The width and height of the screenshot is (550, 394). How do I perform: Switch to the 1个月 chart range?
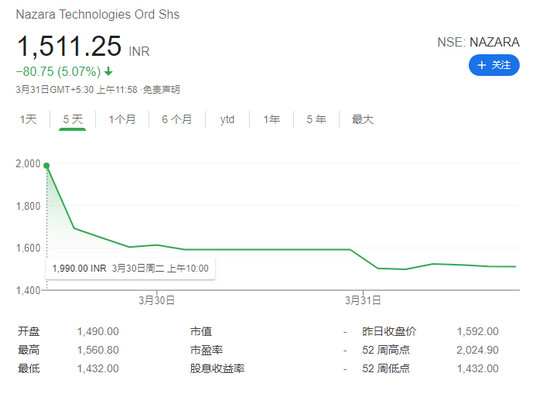(x=122, y=119)
